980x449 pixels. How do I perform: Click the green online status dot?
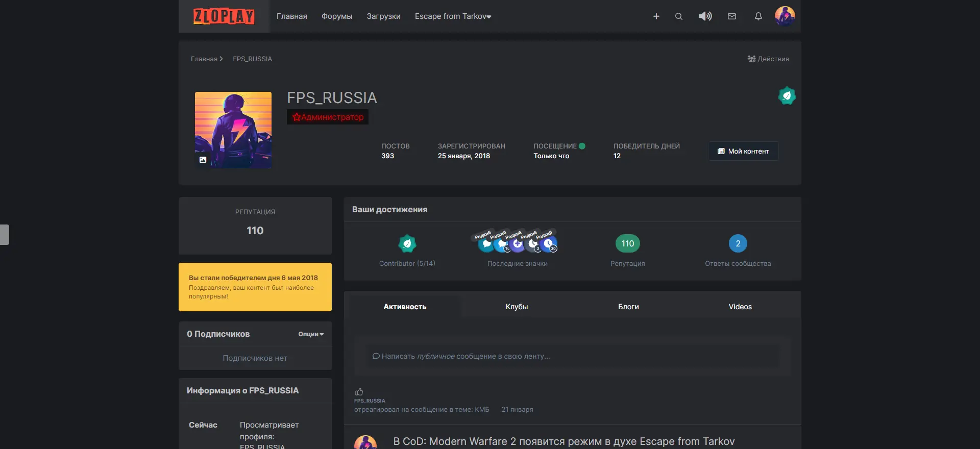(582, 146)
